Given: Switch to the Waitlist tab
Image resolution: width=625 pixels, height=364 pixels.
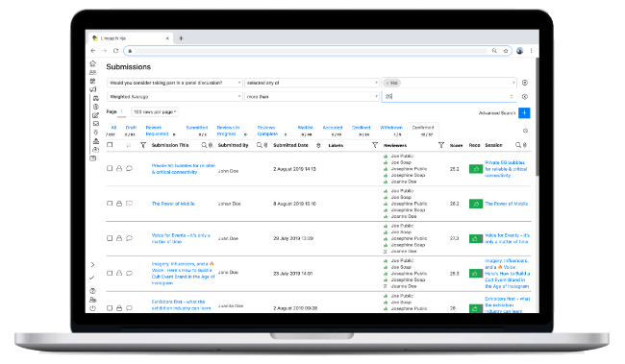Looking at the screenshot, I should point(306,128).
